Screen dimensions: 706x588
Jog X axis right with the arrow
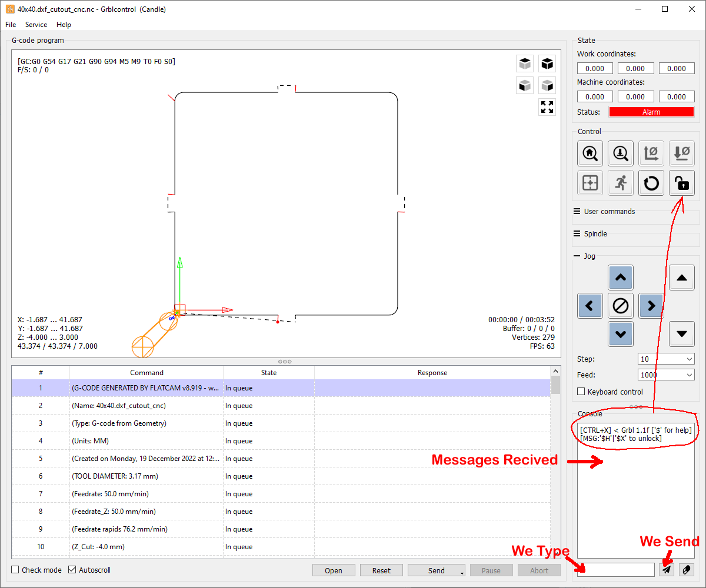point(651,306)
